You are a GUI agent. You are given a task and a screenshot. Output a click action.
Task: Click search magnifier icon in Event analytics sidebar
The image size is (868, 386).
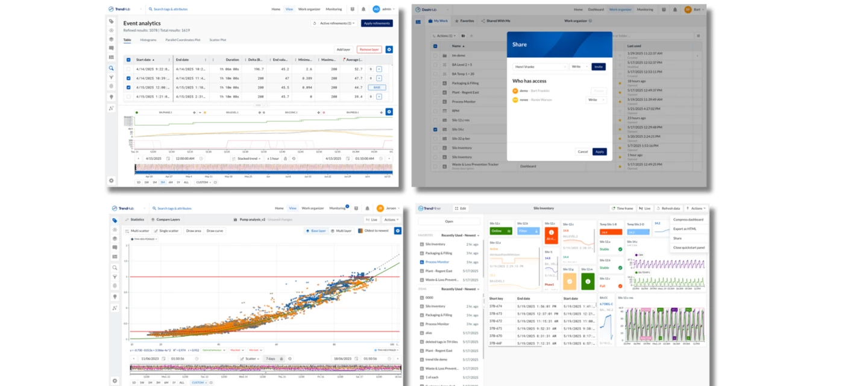(x=112, y=68)
